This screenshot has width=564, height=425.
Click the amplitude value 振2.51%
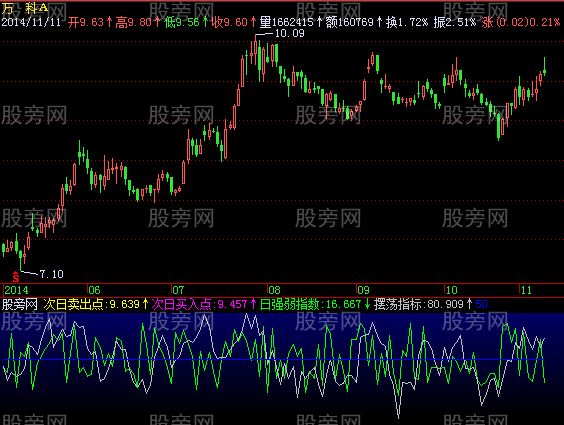[x=454, y=22]
